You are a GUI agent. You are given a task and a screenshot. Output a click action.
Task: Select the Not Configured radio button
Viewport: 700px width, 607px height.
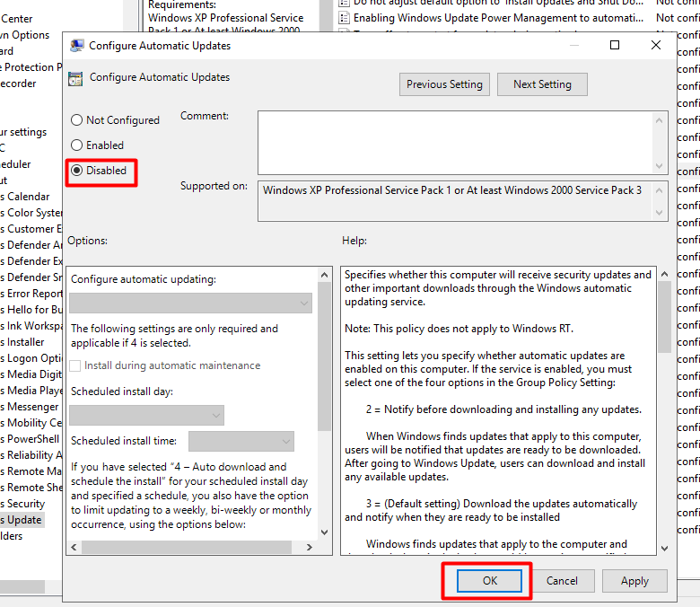point(77,120)
